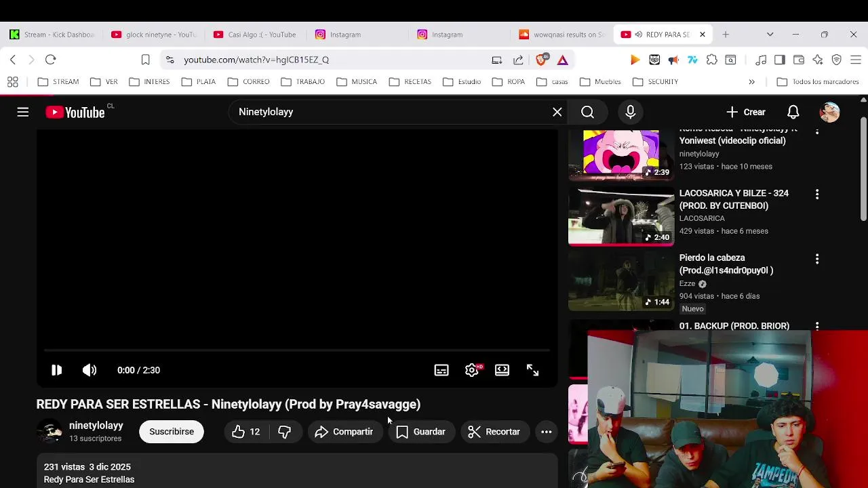868x488 pixels.
Task: Clear the search box text
Action: 557,112
